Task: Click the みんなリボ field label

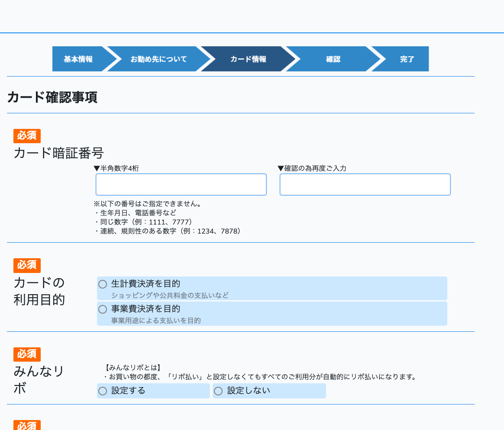Action: (39, 379)
